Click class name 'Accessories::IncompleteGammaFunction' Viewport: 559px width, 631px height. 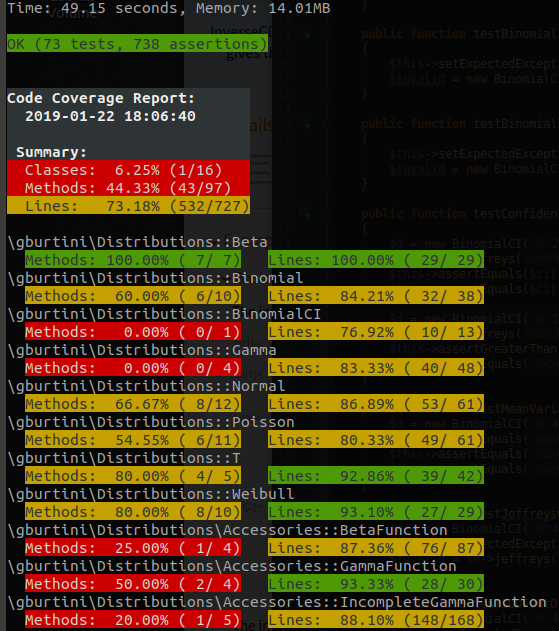pos(384,602)
